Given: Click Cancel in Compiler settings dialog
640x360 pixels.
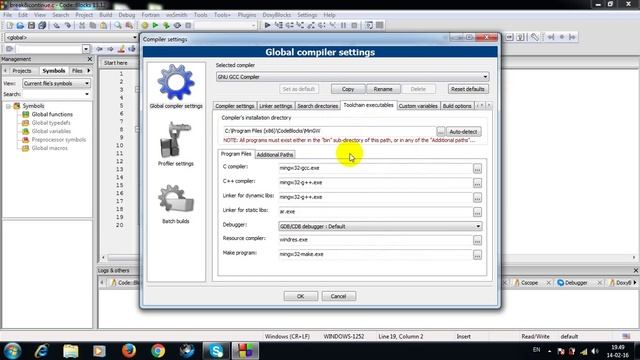Looking at the screenshot, I should coord(338,296).
